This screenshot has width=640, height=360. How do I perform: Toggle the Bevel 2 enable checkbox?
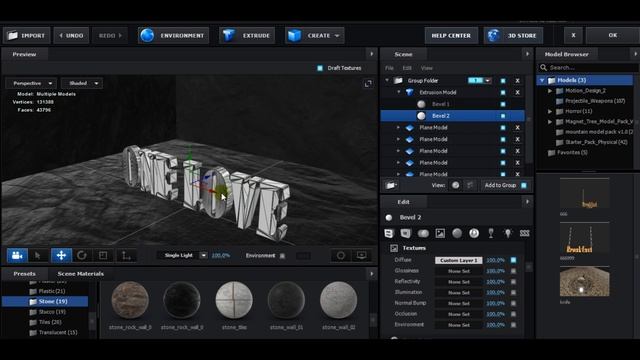[x=503, y=116]
